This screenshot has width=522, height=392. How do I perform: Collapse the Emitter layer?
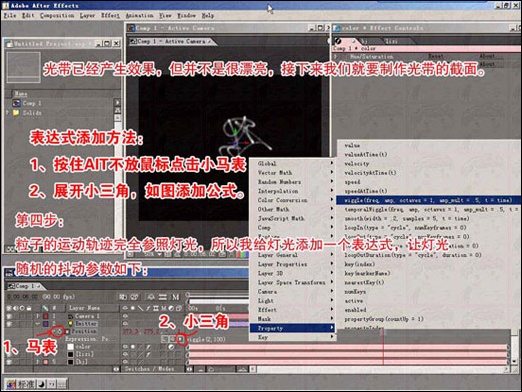[x=37, y=324]
